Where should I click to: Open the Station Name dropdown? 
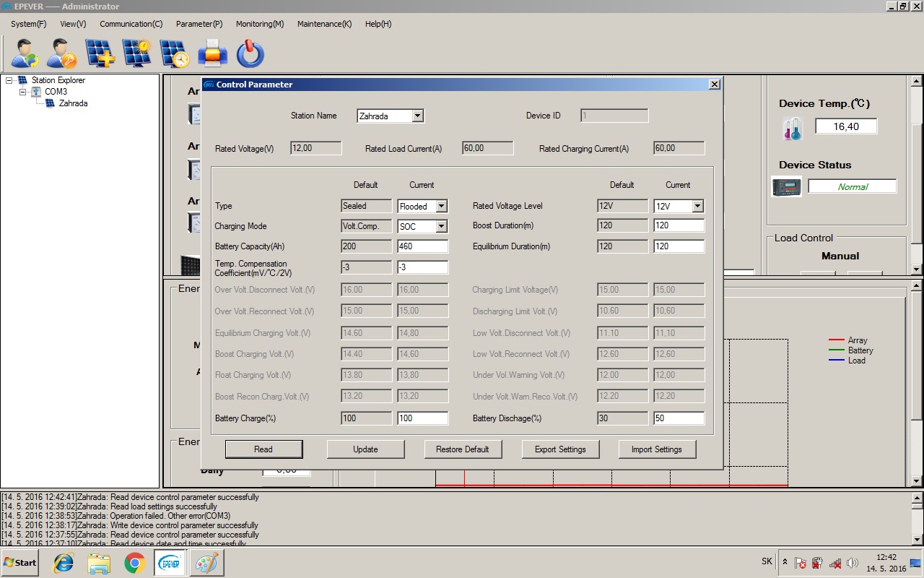(417, 116)
